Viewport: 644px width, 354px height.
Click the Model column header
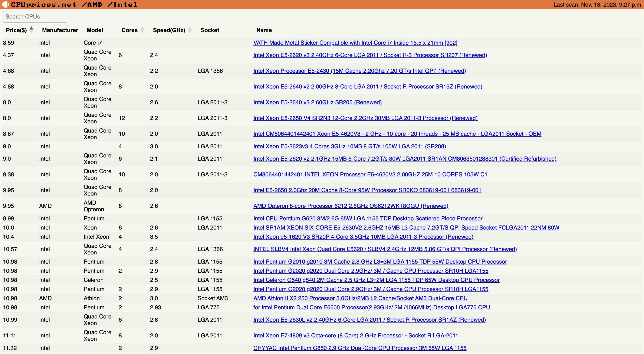(x=95, y=30)
